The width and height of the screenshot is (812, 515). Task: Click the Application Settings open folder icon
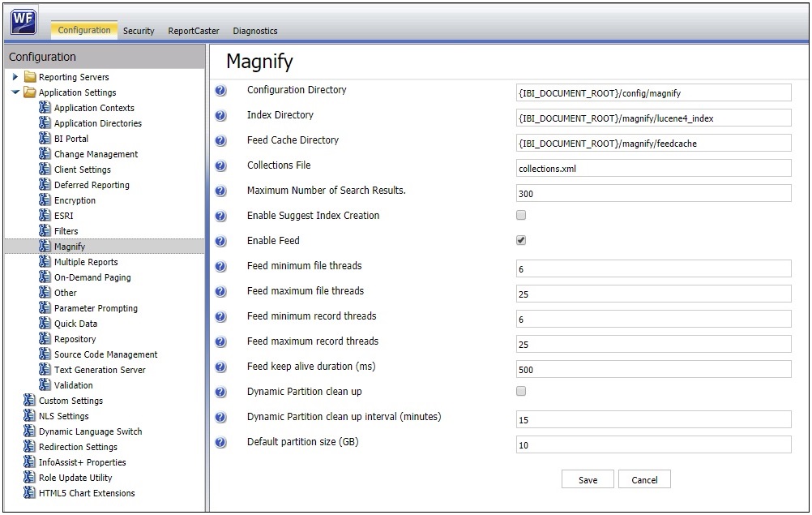(x=30, y=92)
